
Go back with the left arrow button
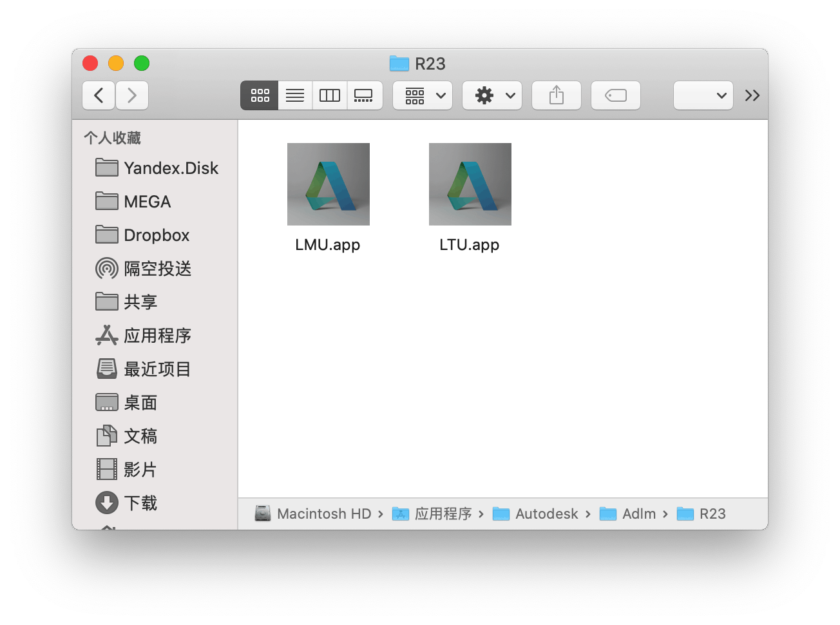pyautogui.click(x=99, y=95)
